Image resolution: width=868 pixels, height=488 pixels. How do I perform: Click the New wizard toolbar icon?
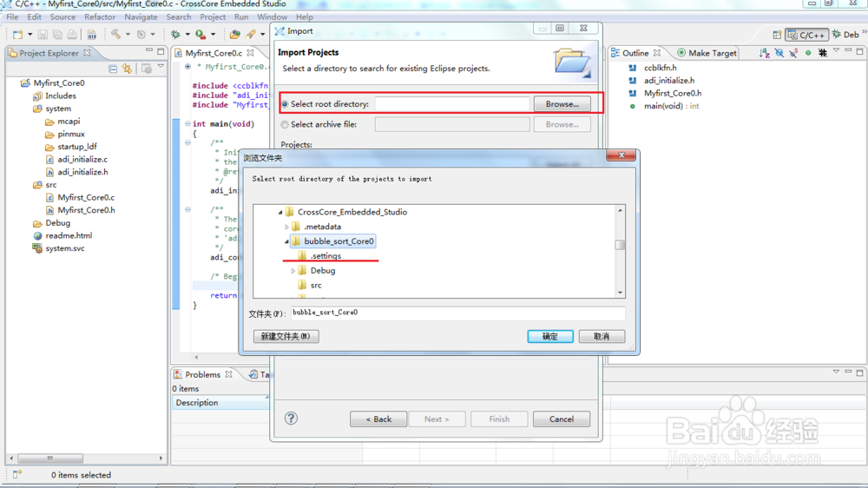coord(17,35)
